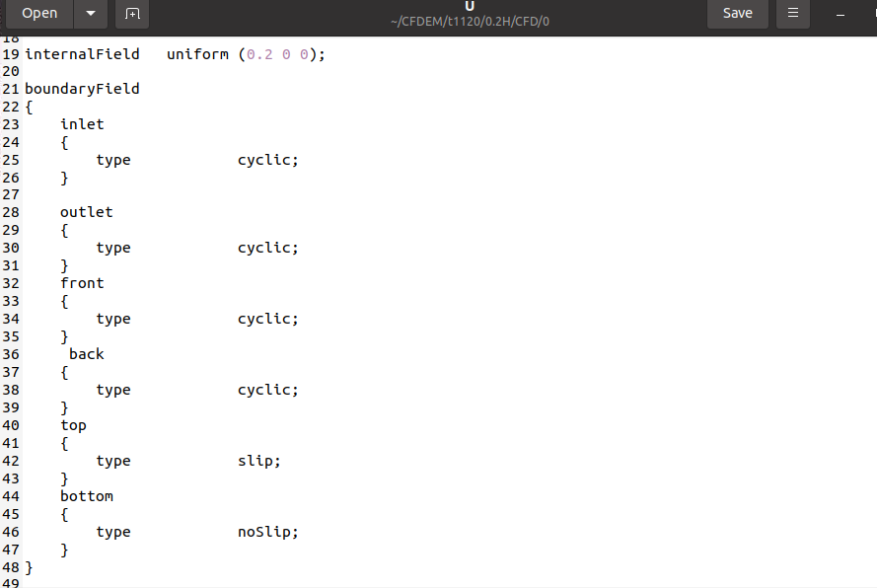This screenshot has height=588, width=877.
Task: Click the outlet patch name
Action: click(87, 212)
